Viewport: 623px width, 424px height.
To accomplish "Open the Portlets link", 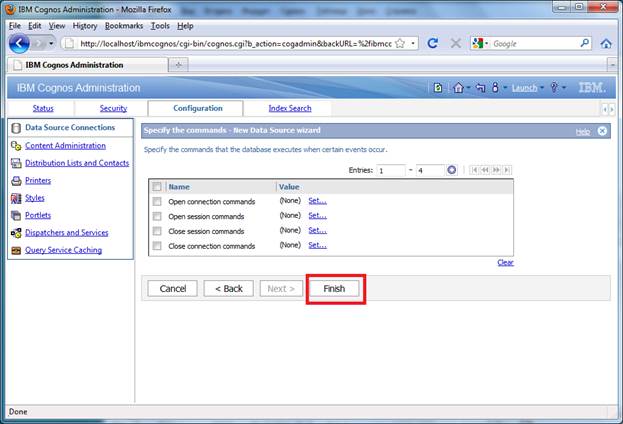I will 38,215.
